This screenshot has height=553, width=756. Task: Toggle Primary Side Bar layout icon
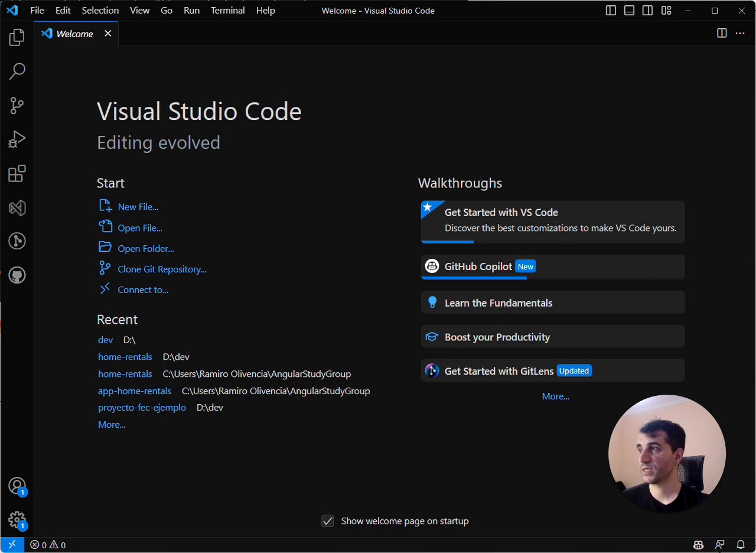coord(611,11)
